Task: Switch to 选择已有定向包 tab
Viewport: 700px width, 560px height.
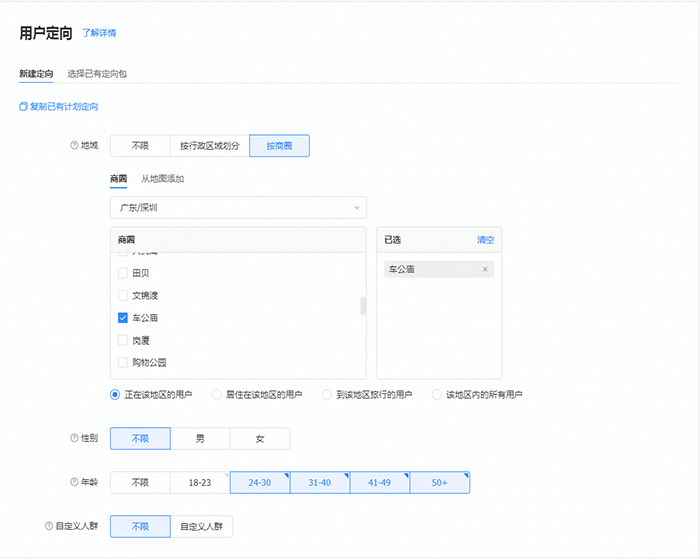Action: click(x=97, y=74)
